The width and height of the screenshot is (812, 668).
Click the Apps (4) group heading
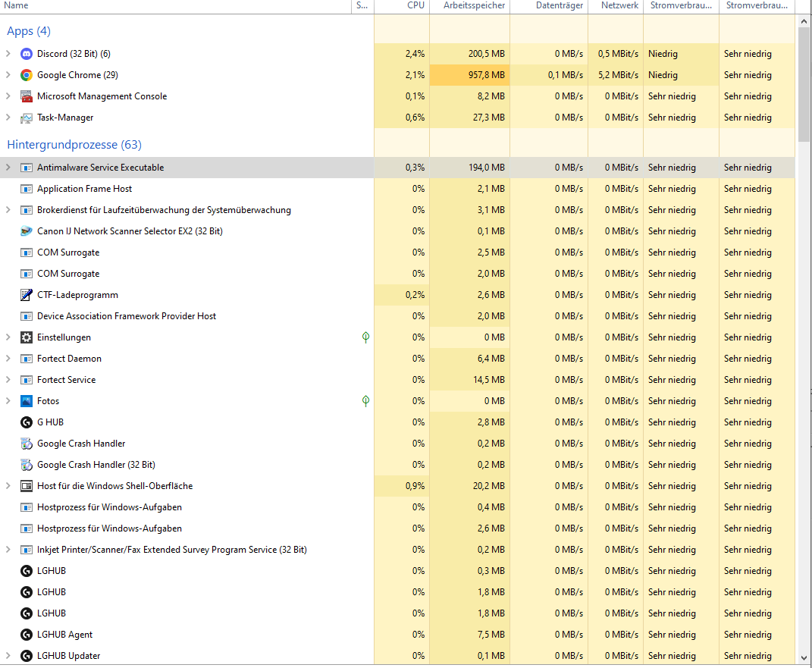[x=29, y=31]
